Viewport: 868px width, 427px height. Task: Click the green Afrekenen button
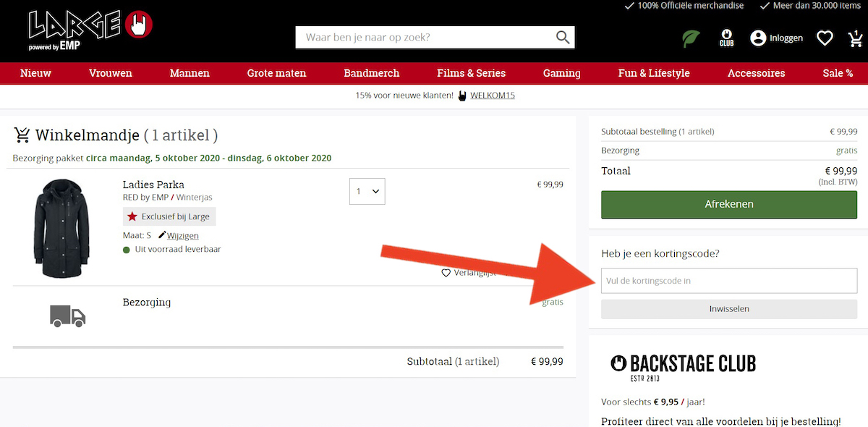click(729, 204)
